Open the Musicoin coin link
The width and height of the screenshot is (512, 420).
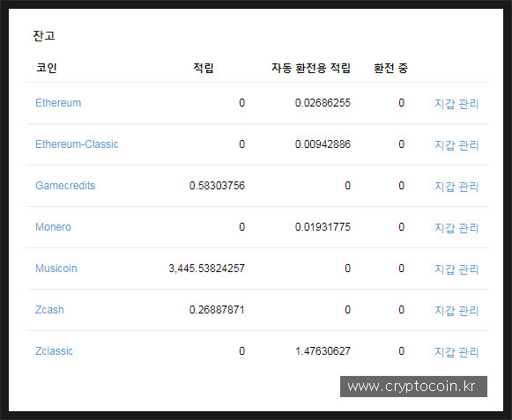pyautogui.click(x=56, y=269)
